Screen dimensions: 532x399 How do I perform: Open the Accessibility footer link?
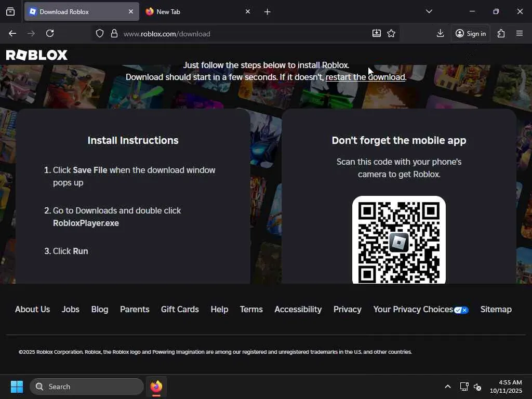(x=298, y=310)
